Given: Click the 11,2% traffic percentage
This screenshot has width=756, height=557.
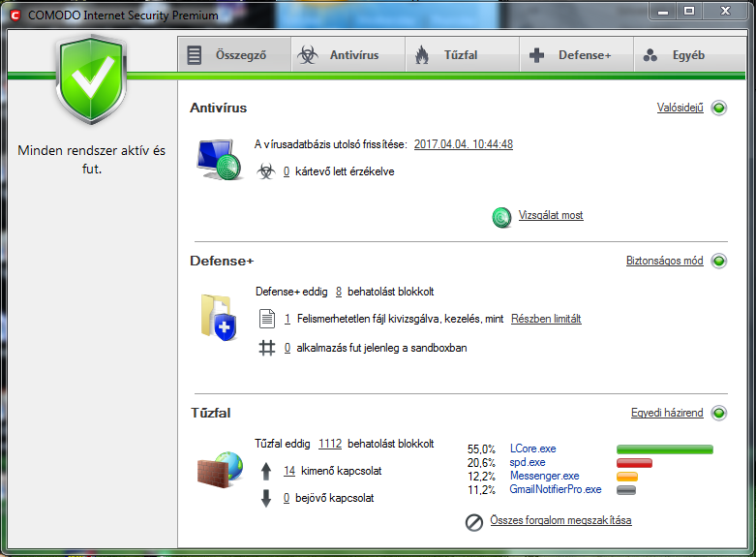Looking at the screenshot, I should [481, 490].
